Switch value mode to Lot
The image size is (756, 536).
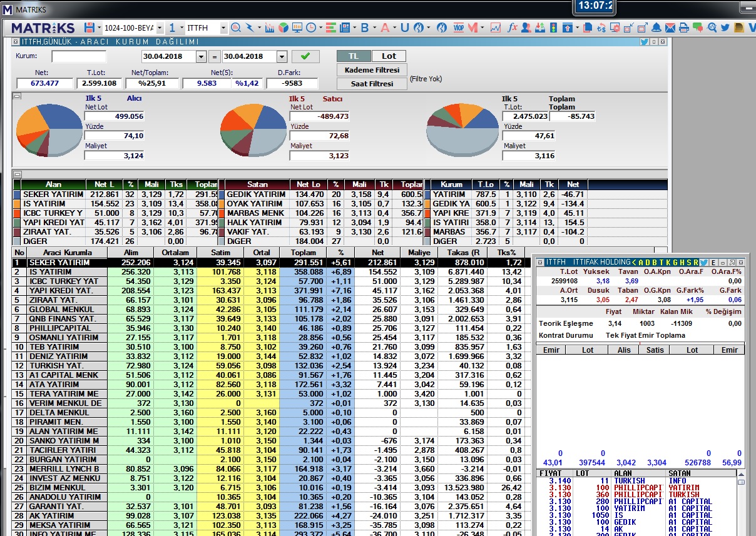click(x=389, y=56)
